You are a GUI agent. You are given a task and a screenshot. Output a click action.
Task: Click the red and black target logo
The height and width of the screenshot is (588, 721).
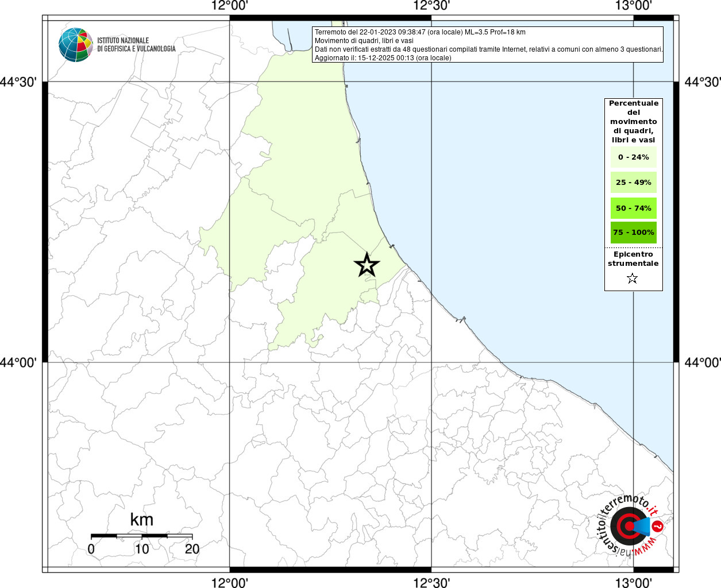pyautogui.click(x=627, y=526)
